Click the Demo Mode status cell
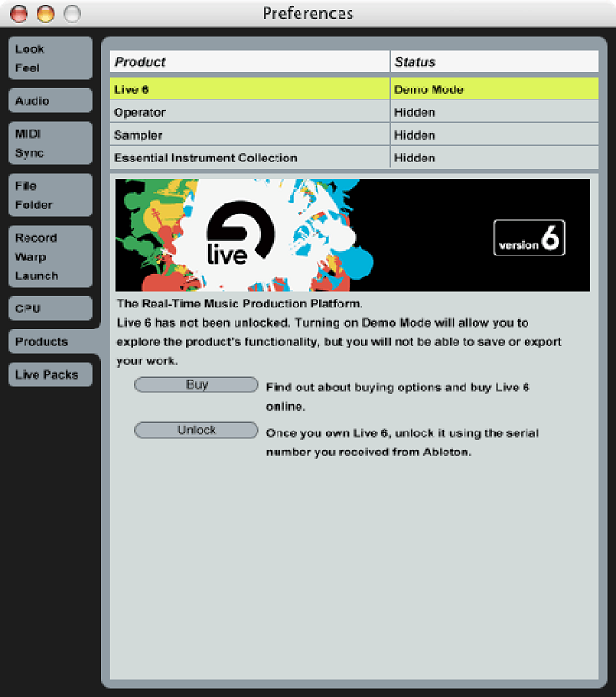The width and height of the screenshot is (616, 697). (x=494, y=88)
